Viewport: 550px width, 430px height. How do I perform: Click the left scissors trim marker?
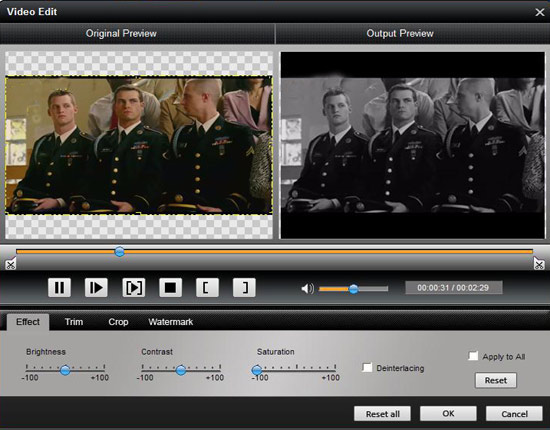coord(11,263)
